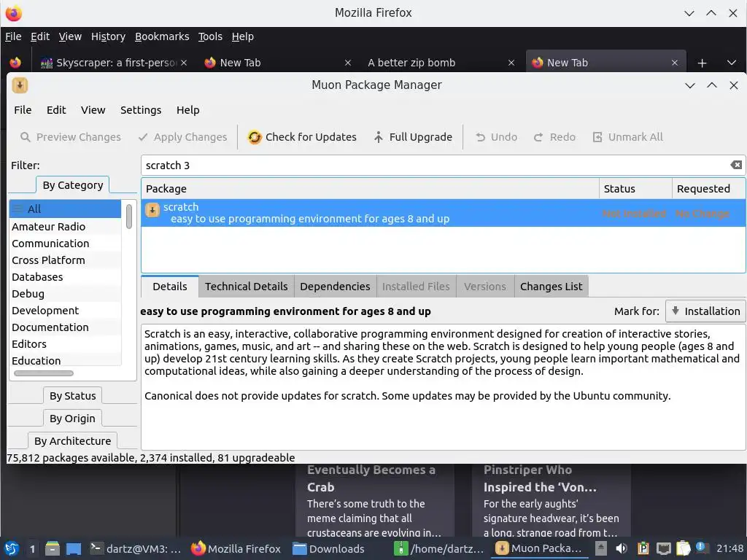747x560 pixels.
Task: Close the 'A better zip bomb' tab
Action: click(511, 63)
